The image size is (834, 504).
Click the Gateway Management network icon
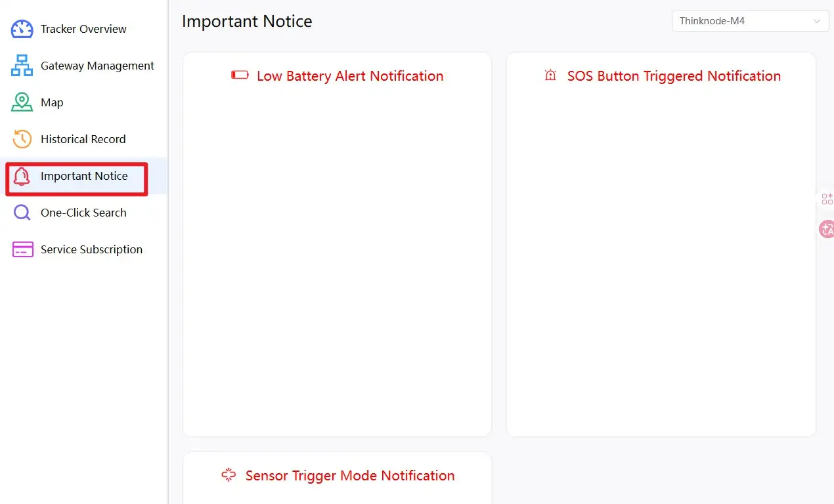22,66
